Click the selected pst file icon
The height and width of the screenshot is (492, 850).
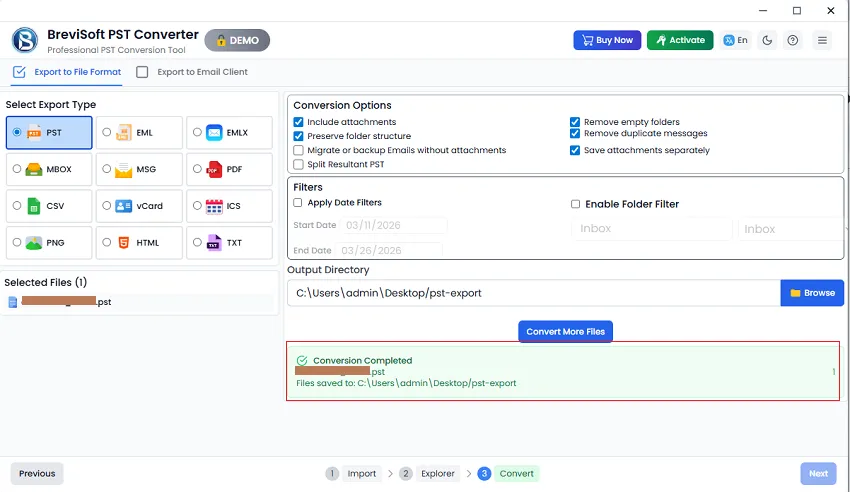(12, 302)
